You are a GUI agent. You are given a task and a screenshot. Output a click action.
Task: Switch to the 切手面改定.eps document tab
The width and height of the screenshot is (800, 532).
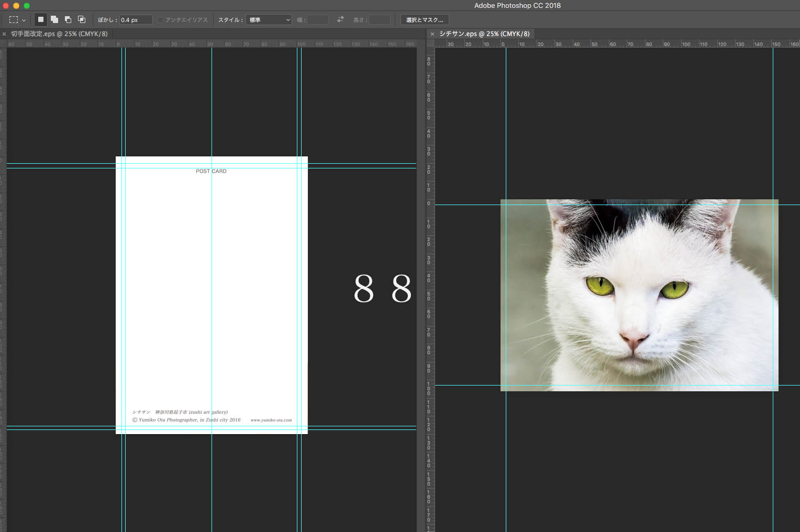[x=59, y=33]
